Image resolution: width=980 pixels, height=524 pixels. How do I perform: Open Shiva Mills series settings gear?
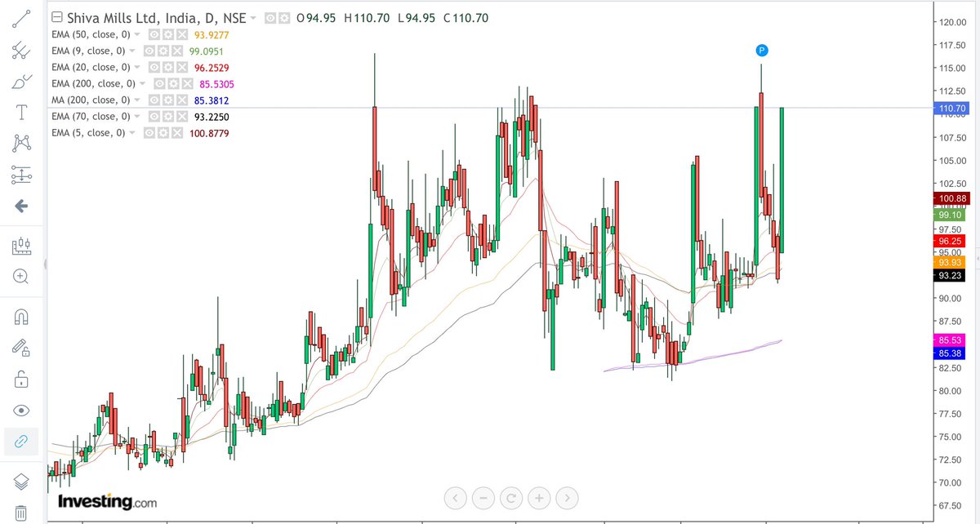click(284, 17)
